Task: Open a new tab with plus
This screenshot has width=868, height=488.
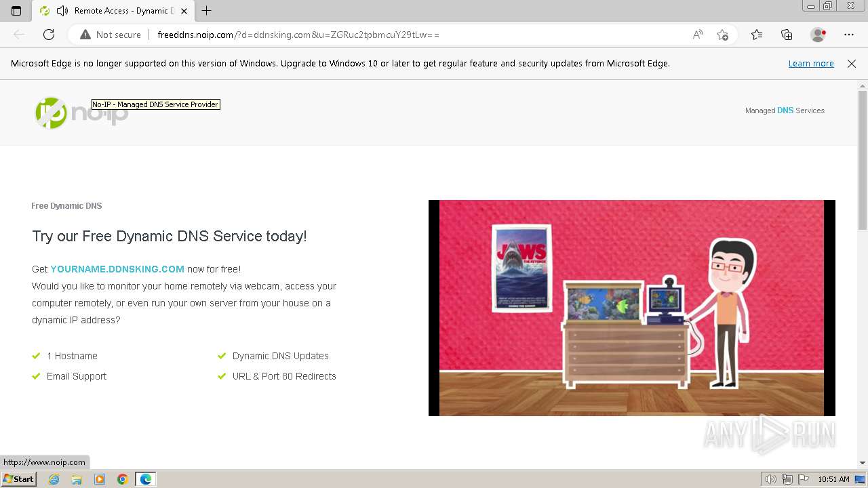Action: (207, 11)
